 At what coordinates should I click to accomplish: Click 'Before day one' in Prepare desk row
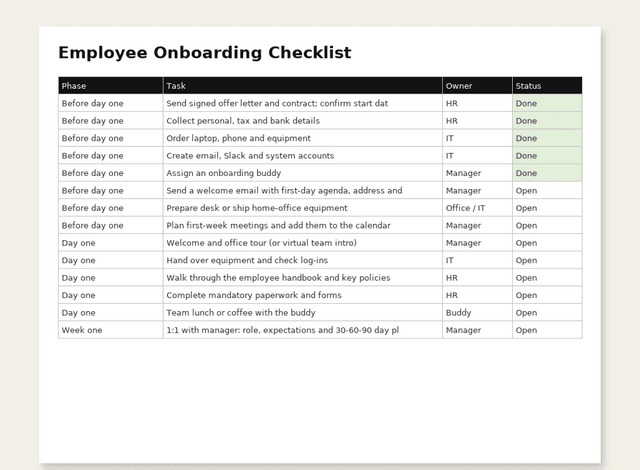(x=111, y=208)
